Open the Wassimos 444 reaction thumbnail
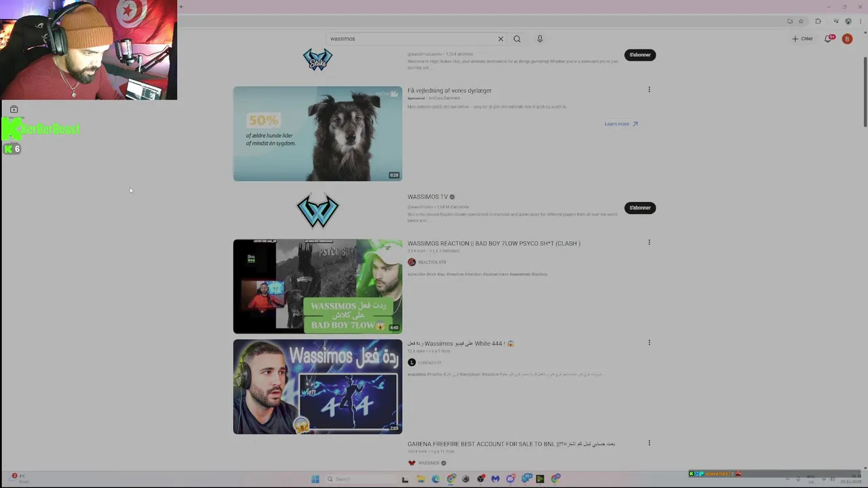 tap(317, 386)
